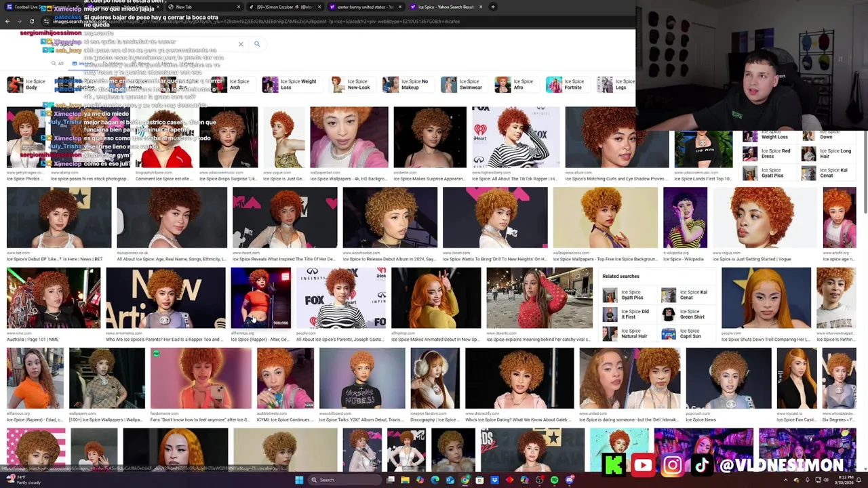Open Outlook from the taskbar
This screenshot has height=488, width=868.
(x=450, y=480)
